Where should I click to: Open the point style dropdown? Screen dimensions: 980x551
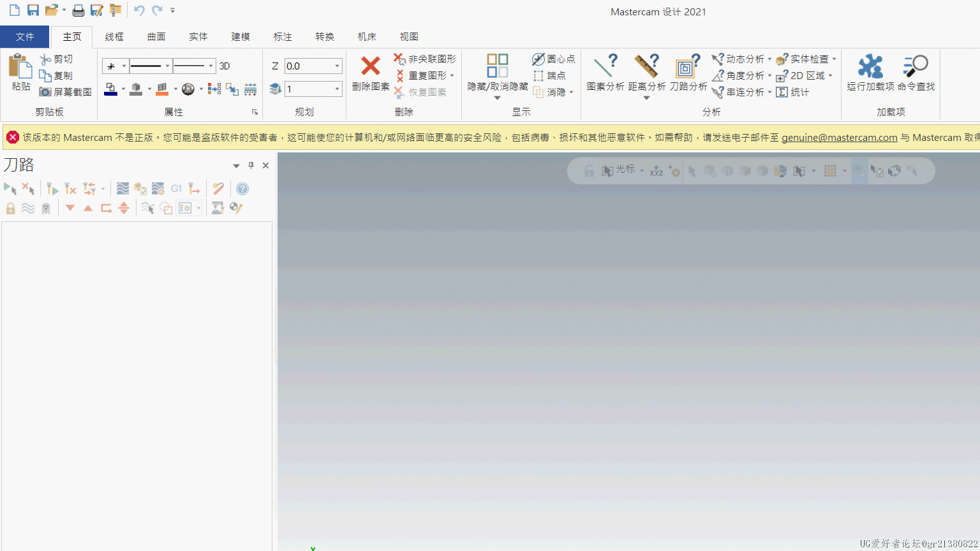124,66
